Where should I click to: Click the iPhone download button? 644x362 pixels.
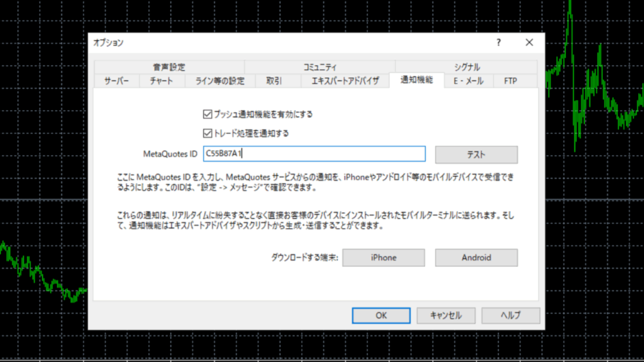click(x=384, y=258)
